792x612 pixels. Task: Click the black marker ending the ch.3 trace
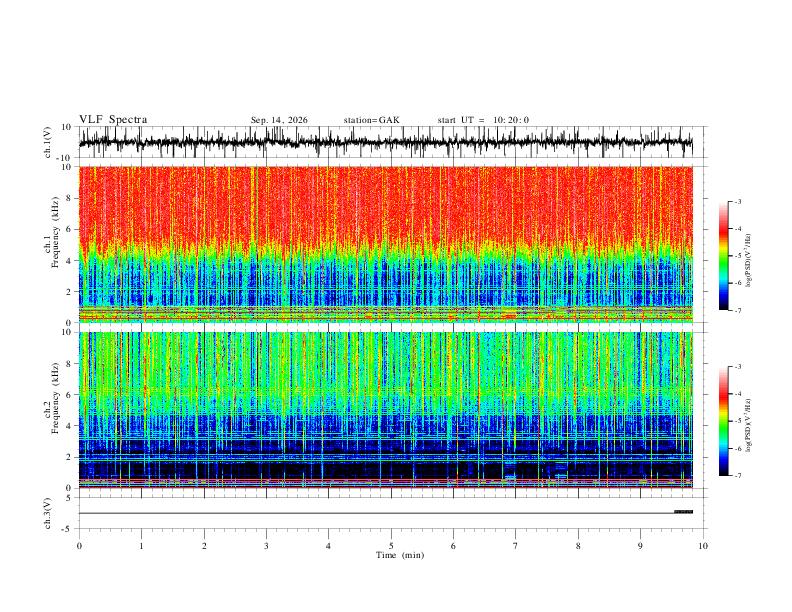[x=683, y=512]
